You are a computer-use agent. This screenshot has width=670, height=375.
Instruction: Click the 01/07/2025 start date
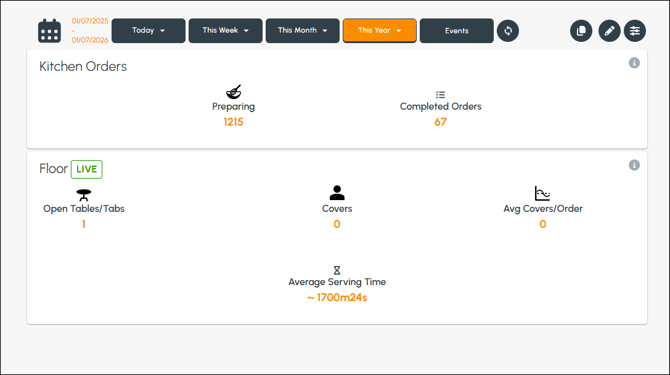pos(90,21)
